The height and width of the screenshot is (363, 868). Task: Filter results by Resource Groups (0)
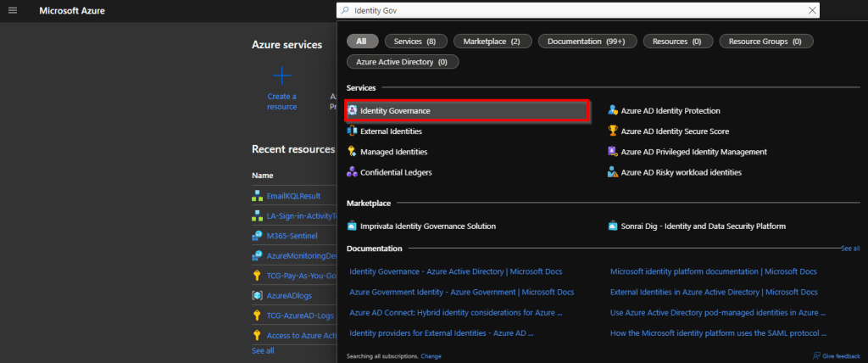[x=765, y=41]
